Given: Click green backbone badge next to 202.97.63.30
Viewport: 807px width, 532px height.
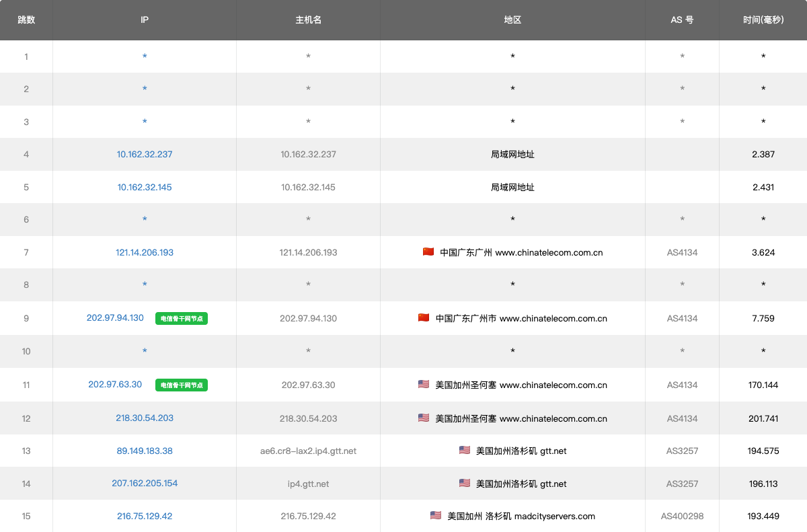Looking at the screenshot, I should [182, 385].
